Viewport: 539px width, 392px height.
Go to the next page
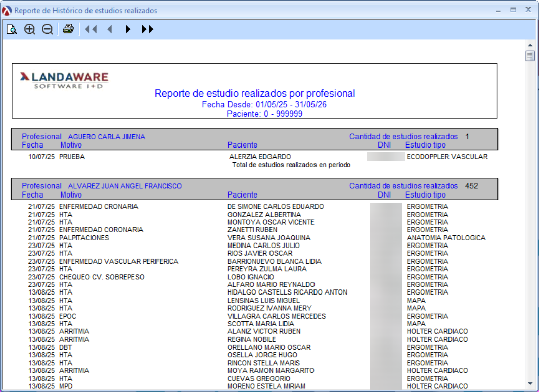(x=128, y=29)
